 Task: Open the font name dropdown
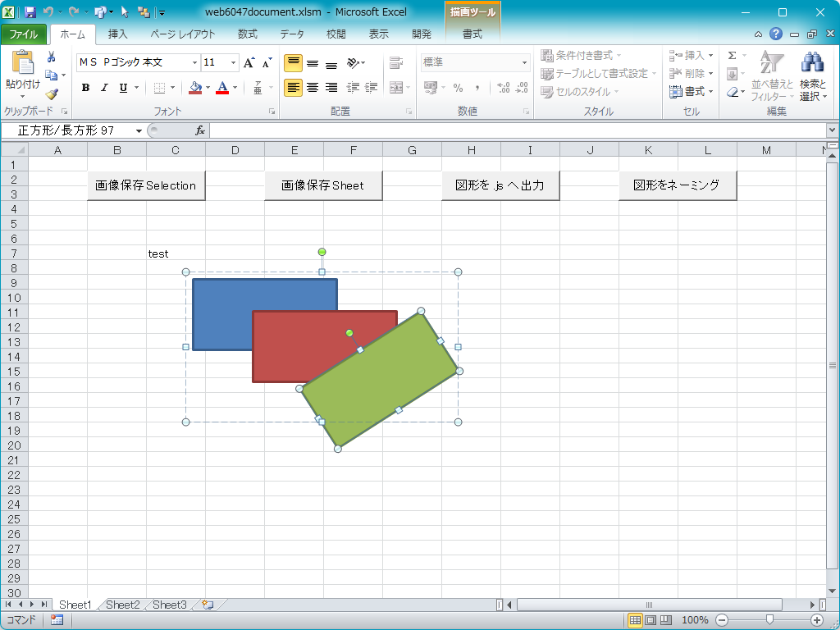click(x=194, y=63)
